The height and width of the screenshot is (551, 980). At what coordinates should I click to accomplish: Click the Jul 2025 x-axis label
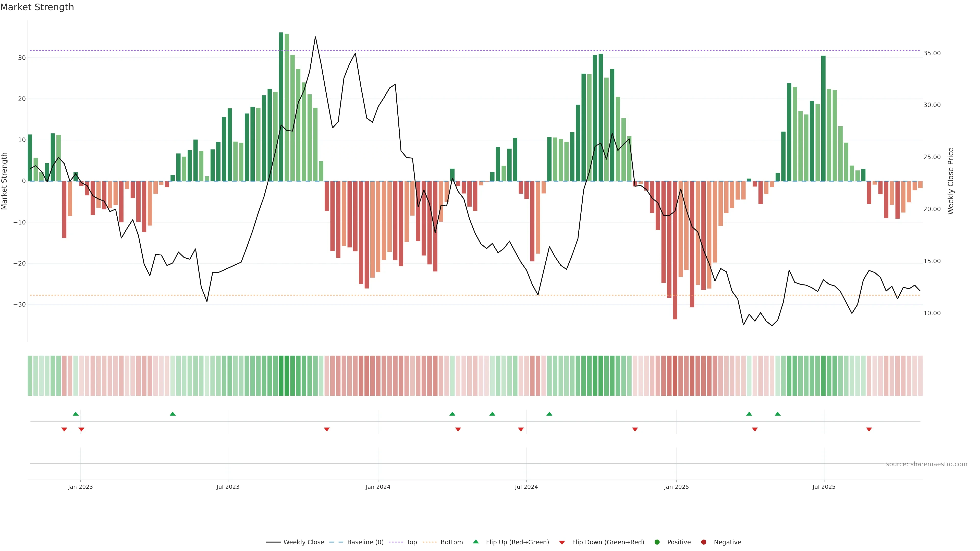click(x=824, y=487)
